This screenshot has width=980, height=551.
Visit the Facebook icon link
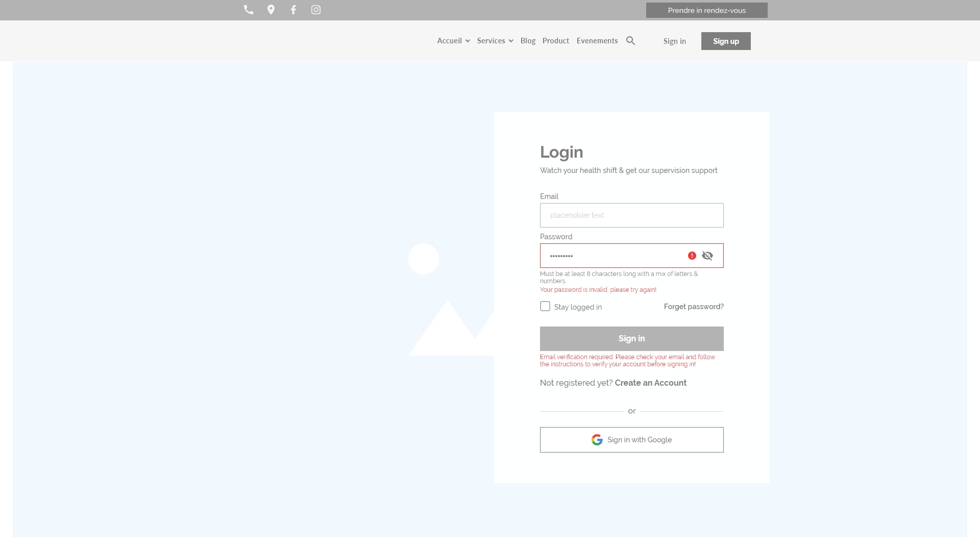pyautogui.click(x=293, y=10)
